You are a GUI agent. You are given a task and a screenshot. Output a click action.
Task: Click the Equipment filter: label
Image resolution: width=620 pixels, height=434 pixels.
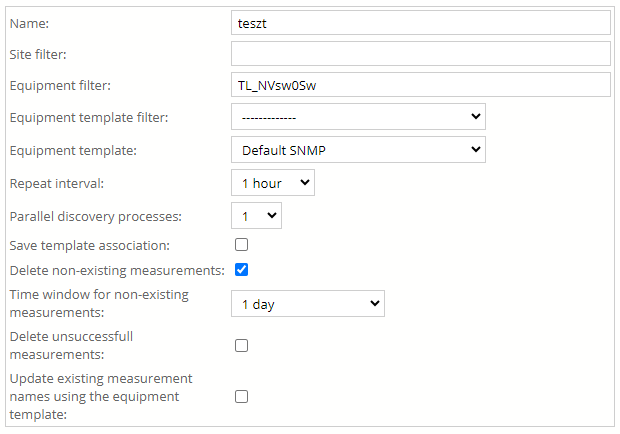pos(60,86)
